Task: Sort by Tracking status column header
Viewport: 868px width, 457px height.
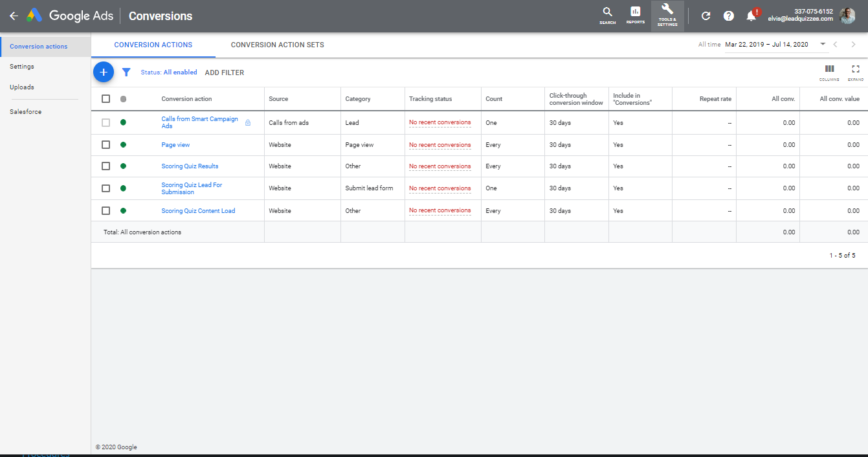Action: click(x=430, y=99)
